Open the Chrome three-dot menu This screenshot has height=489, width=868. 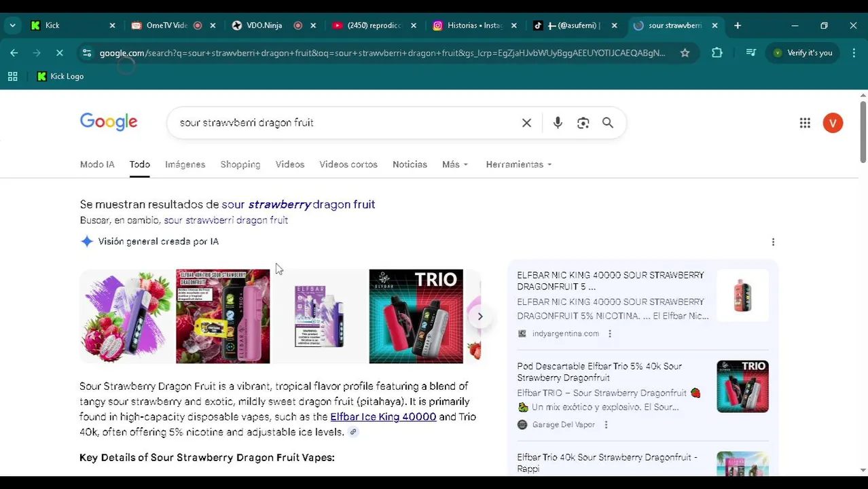[854, 53]
